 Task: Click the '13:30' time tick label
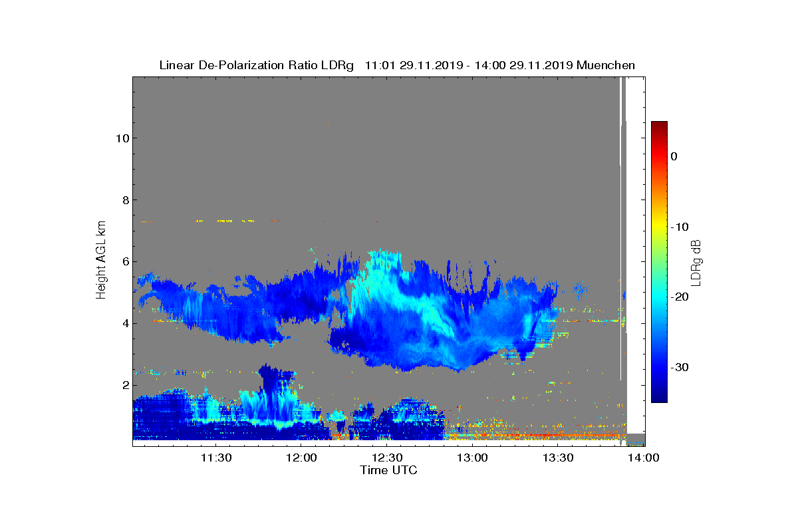click(559, 458)
